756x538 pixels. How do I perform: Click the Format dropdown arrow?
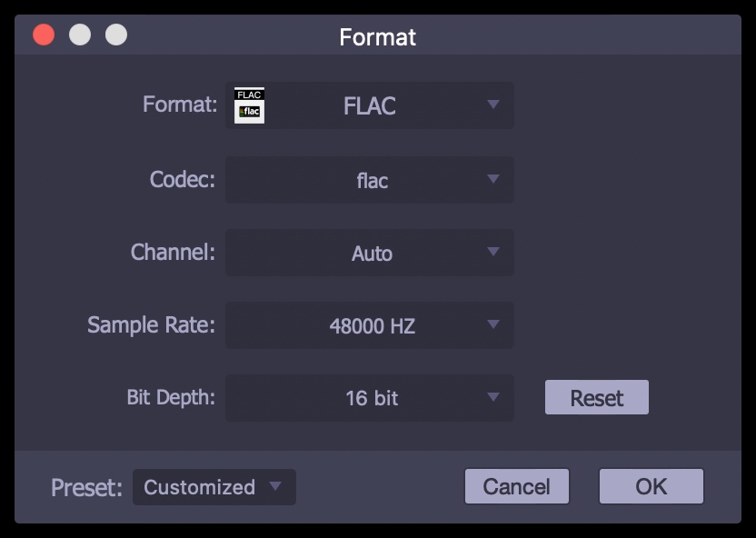492,105
